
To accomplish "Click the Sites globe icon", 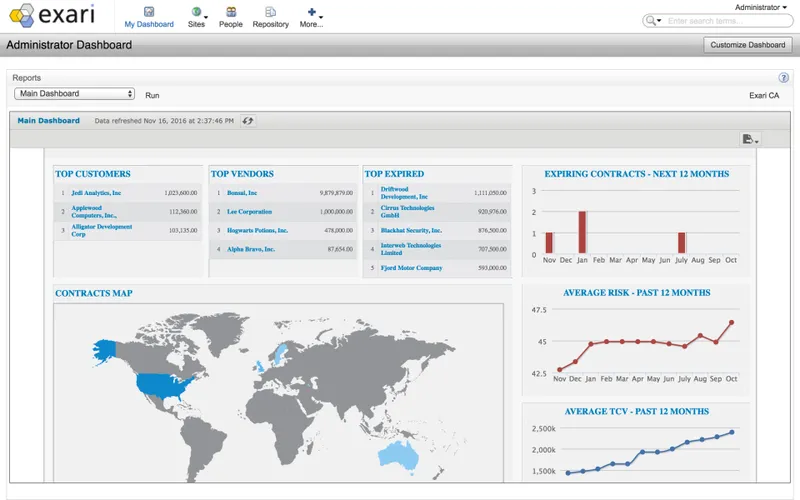I will (196, 12).
